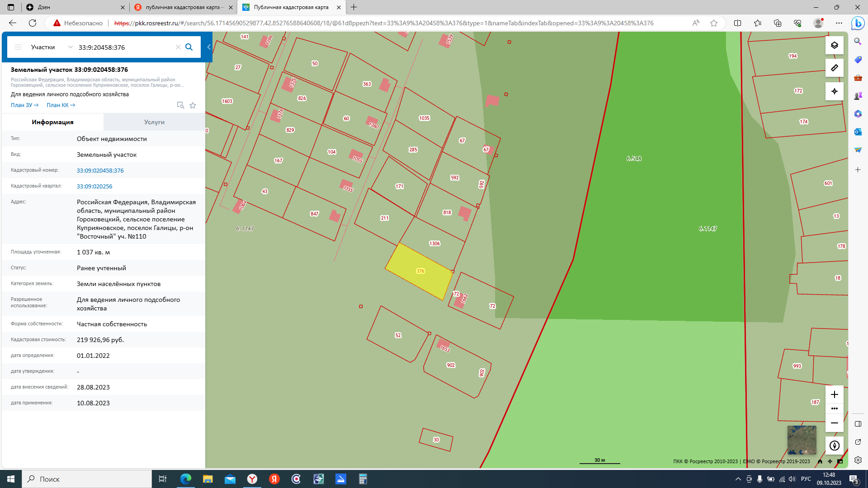Toggle the satellite basemap thumbnail
This screenshot has width=868, height=488.
click(802, 440)
